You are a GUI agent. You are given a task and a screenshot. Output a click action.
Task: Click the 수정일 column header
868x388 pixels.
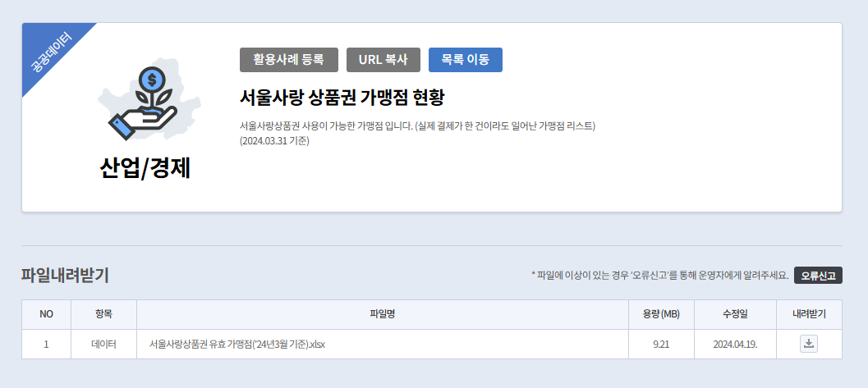[x=735, y=314]
